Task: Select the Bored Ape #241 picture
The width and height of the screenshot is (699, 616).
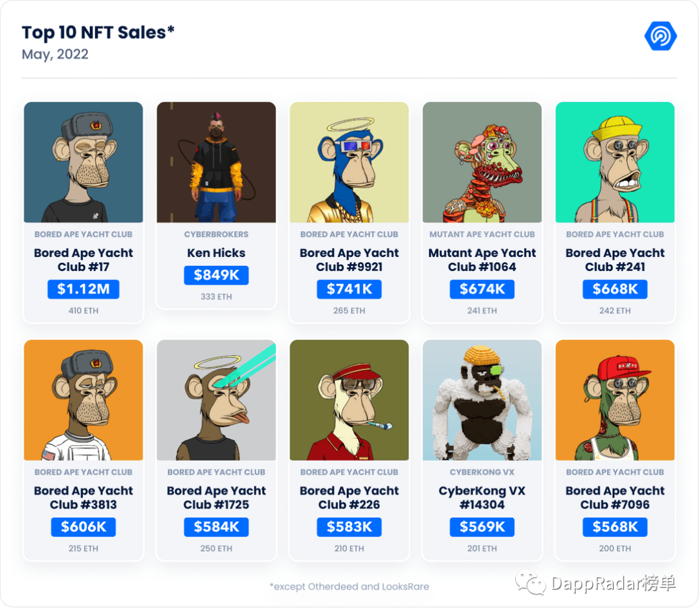Action: 615,162
